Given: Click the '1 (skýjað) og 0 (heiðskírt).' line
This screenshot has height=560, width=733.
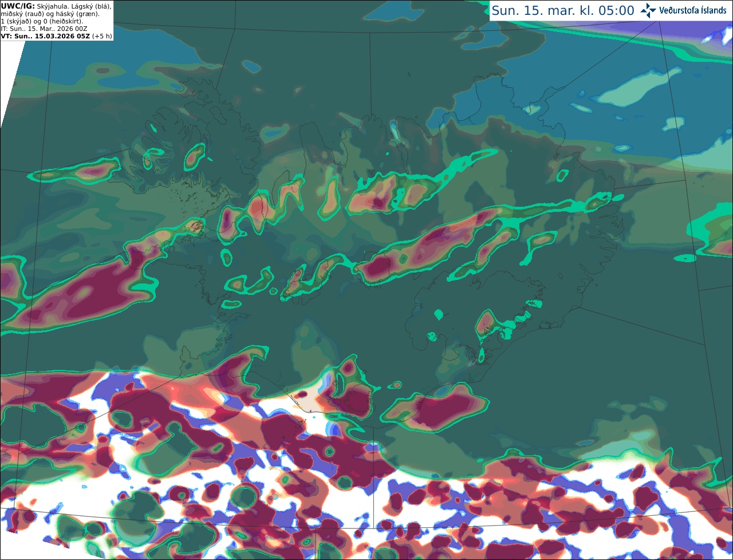Looking at the screenshot, I should [42, 21].
